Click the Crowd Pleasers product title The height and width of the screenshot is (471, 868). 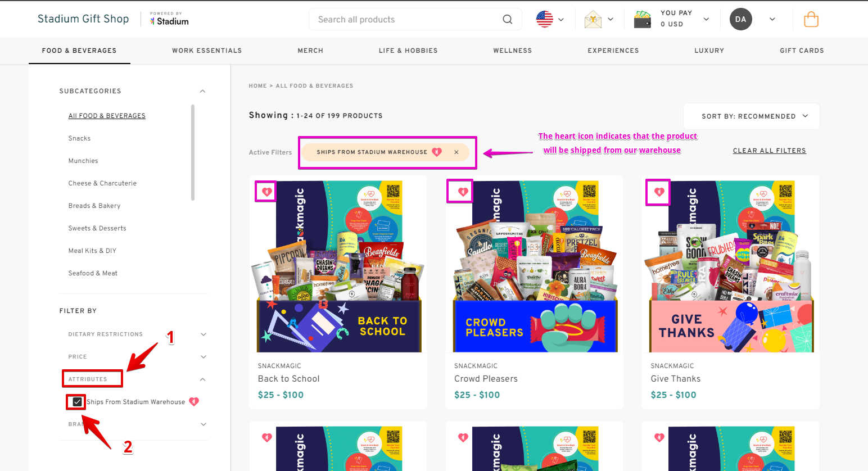tap(486, 379)
